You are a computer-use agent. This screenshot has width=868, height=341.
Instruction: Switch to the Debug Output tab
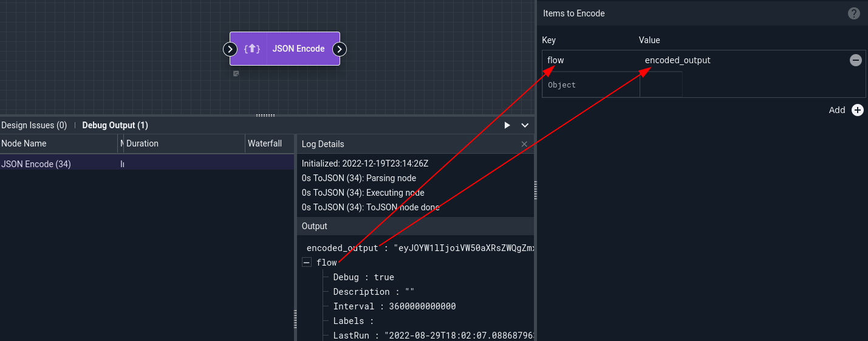pos(115,125)
